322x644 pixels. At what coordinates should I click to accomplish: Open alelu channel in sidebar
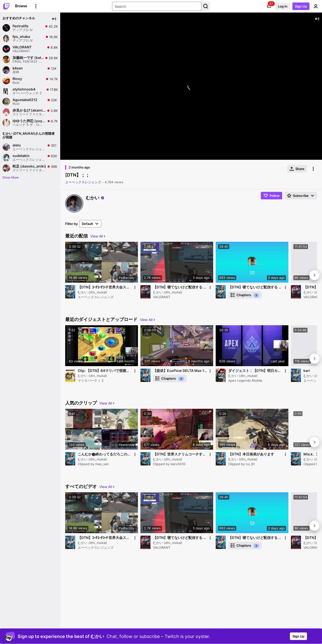click(30, 147)
